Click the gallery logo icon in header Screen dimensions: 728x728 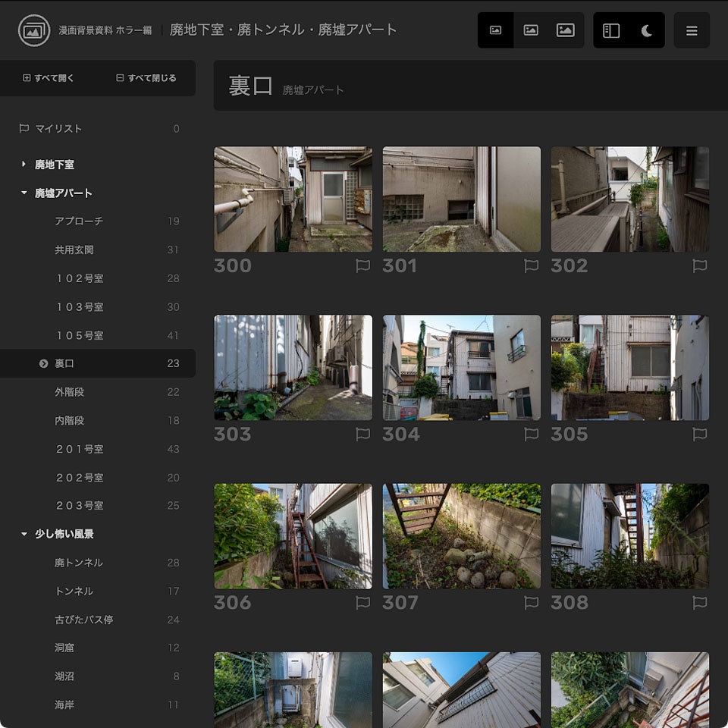34,30
